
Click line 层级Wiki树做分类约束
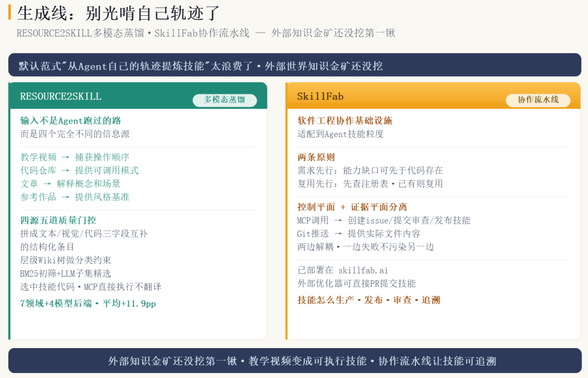pyautogui.click(x=66, y=260)
